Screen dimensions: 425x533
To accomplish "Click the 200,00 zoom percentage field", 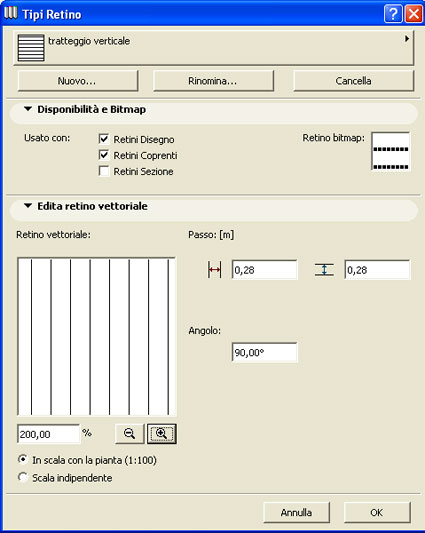I will 48,434.
